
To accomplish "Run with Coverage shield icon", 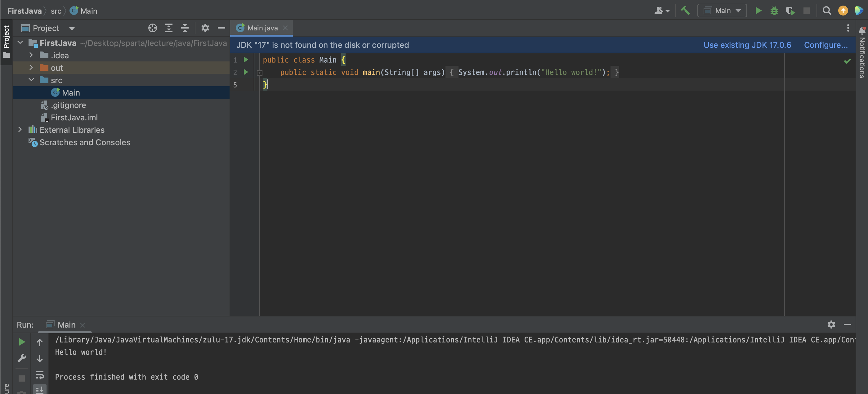I will pyautogui.click(x=790, y=11).
